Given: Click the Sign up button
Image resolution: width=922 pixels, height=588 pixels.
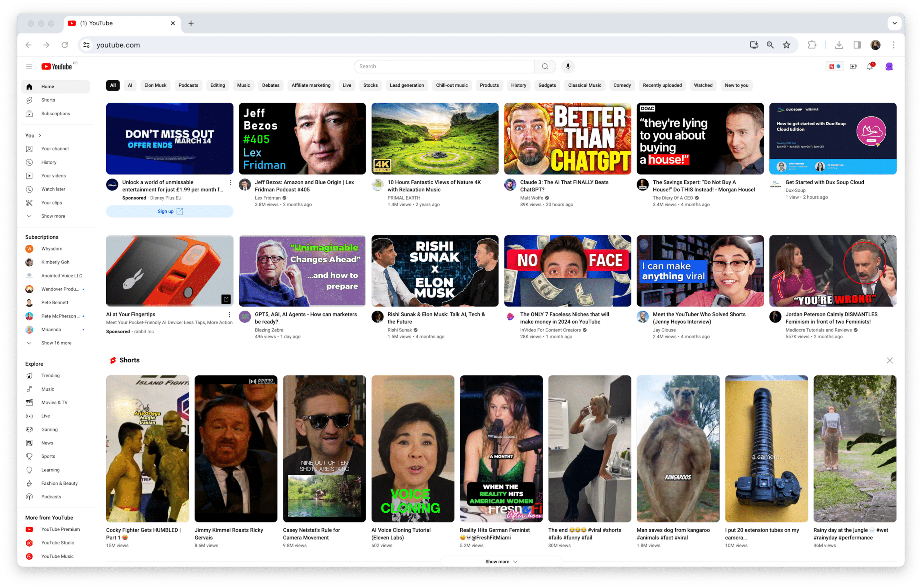Looking at the screenshot, I should click(170, 211).
